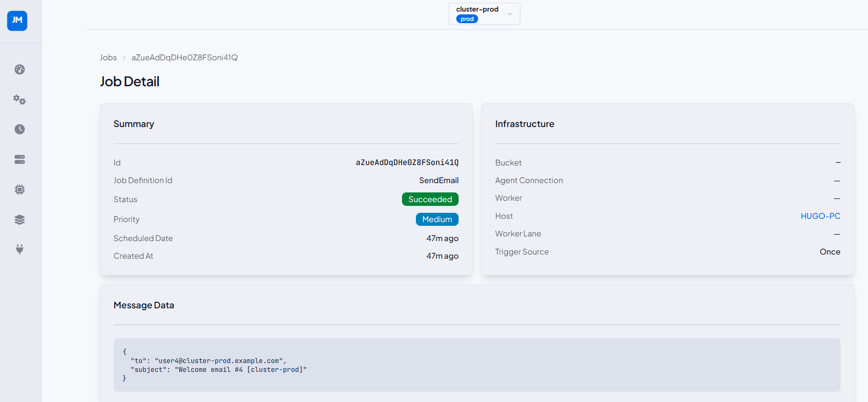Screen dimensions: 868x402
Task: Click the Succeeded status badge
Action: coord(430,199)
